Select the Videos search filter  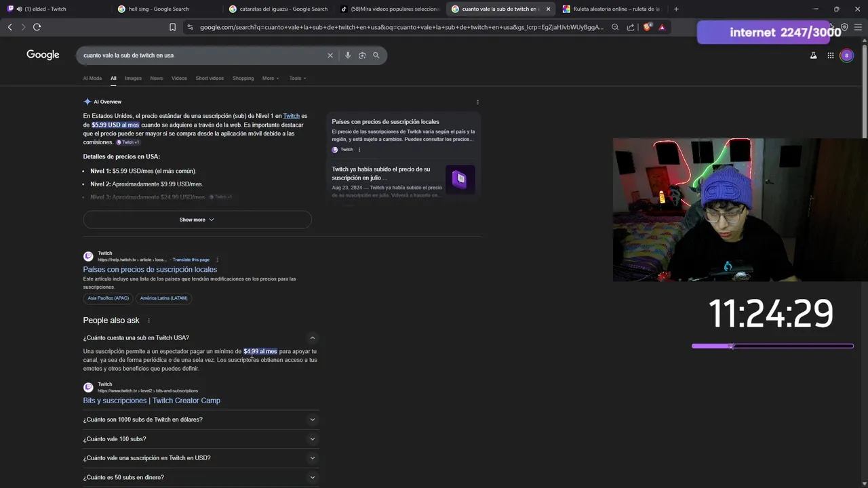click(x=179, y=79)
